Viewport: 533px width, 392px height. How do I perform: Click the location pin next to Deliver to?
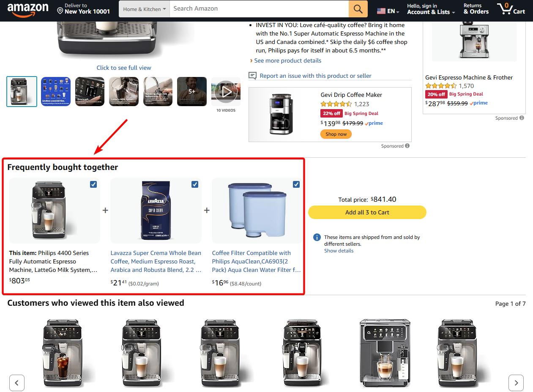point(60,10)
